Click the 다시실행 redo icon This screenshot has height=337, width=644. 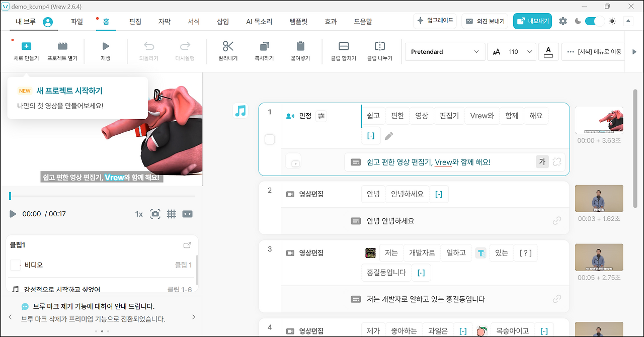(185, 46)
